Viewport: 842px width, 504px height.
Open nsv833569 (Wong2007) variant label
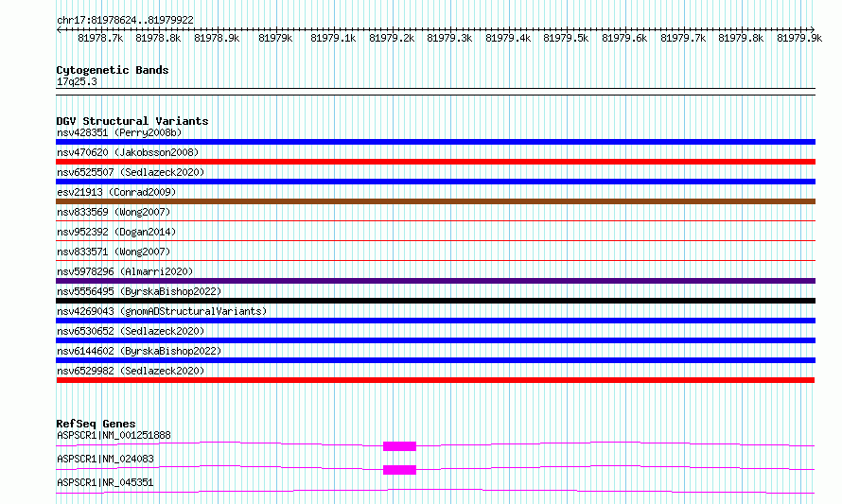[x=114, y=212]
